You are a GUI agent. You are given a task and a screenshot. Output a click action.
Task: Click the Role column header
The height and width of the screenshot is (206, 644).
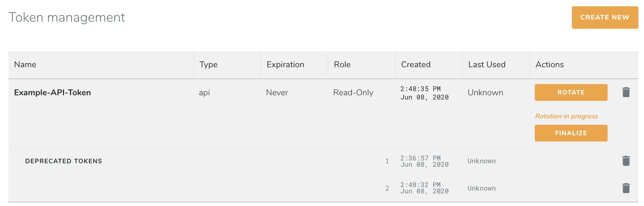tap(342, 64)
